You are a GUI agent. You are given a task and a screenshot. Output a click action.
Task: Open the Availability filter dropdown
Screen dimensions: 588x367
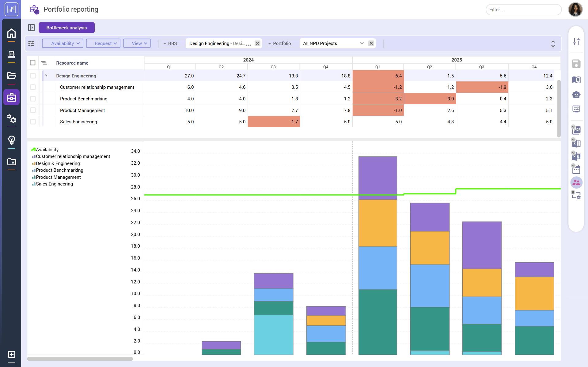pos(63,43)
